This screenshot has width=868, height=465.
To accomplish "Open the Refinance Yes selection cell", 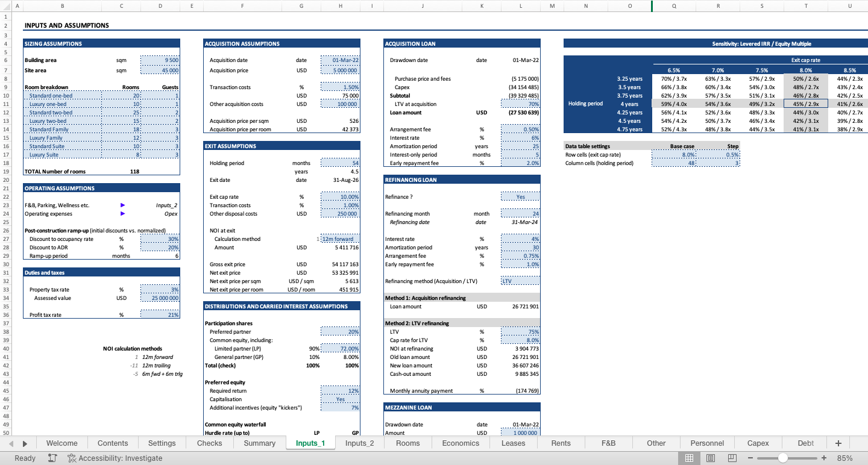I will point(520,196).
